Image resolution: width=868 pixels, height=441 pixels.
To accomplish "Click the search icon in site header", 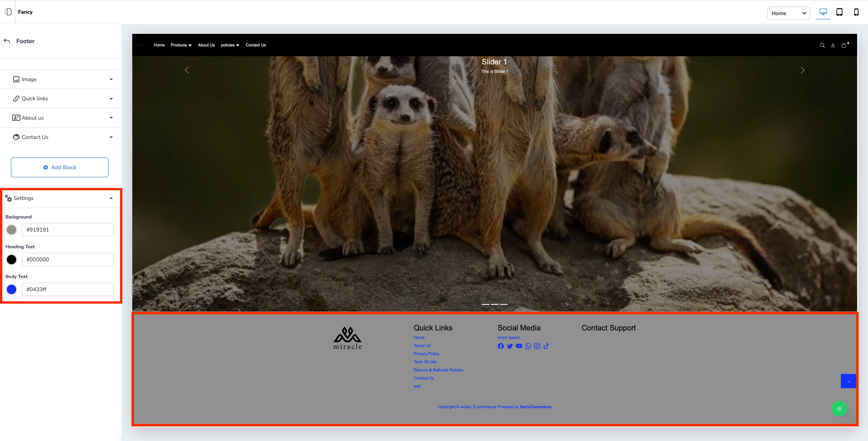I will tap(822, 45).
